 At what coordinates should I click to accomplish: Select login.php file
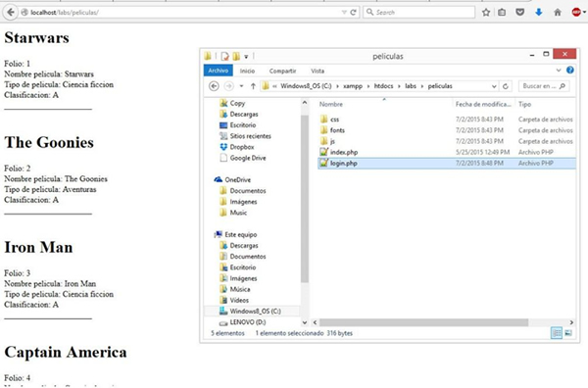(x=446, y=163)
